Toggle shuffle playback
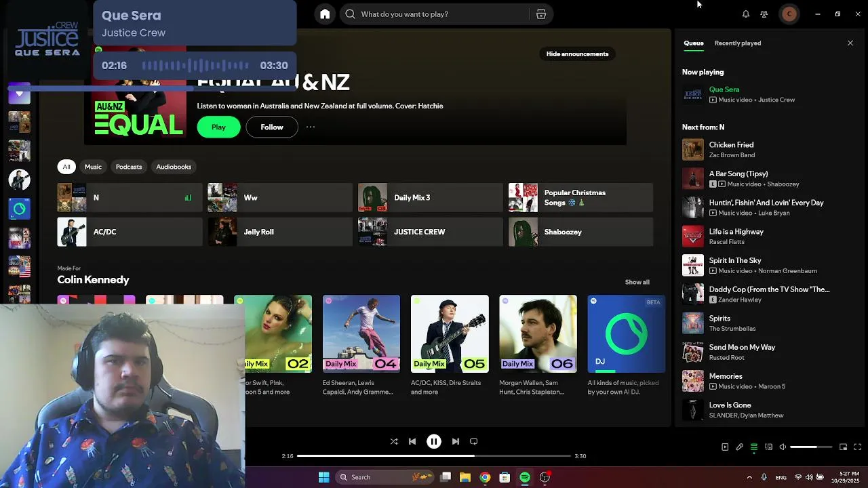 coord(394,441)
